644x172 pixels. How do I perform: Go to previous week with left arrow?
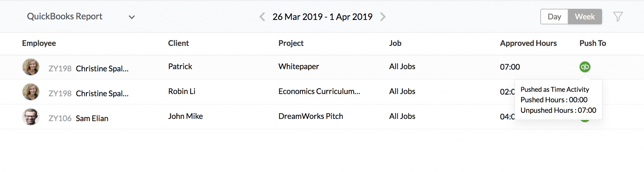[262, 17]
